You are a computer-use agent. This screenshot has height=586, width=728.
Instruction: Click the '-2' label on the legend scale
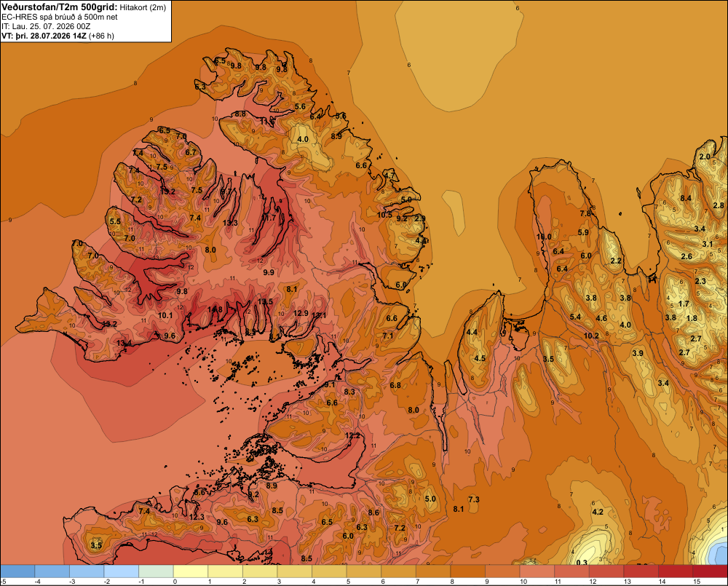pyautogui.click(x=107, y=582)
